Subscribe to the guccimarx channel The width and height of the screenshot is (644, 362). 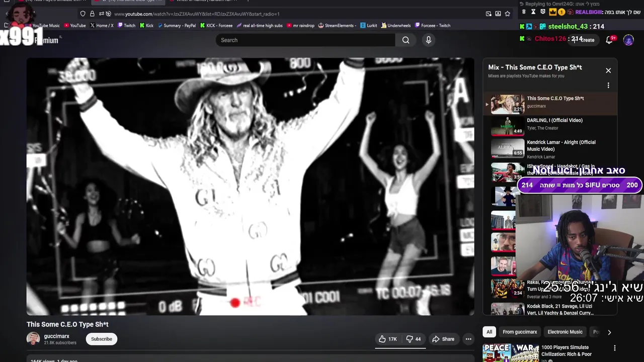102,339
